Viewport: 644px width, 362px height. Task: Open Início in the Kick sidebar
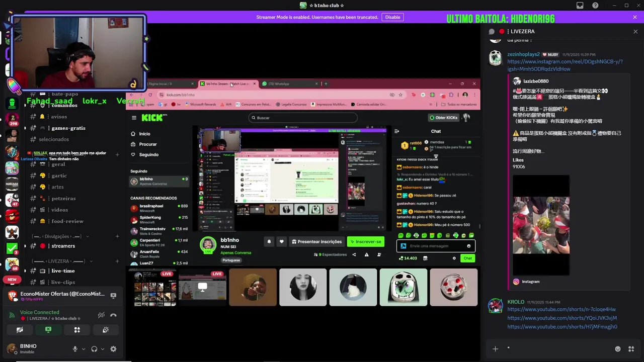[x=140, y=134]
